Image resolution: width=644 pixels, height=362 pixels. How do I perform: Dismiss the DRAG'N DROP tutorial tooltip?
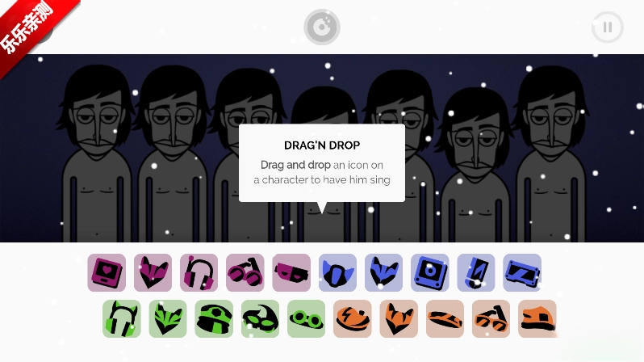coord(322,163)
